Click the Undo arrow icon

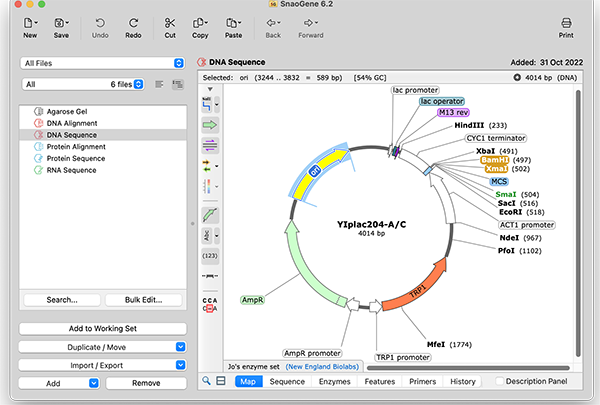click(100, 22)
